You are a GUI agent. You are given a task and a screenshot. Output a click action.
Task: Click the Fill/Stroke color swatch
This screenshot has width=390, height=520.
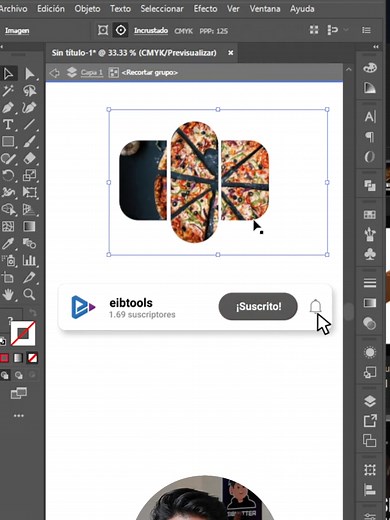point(23,333)
